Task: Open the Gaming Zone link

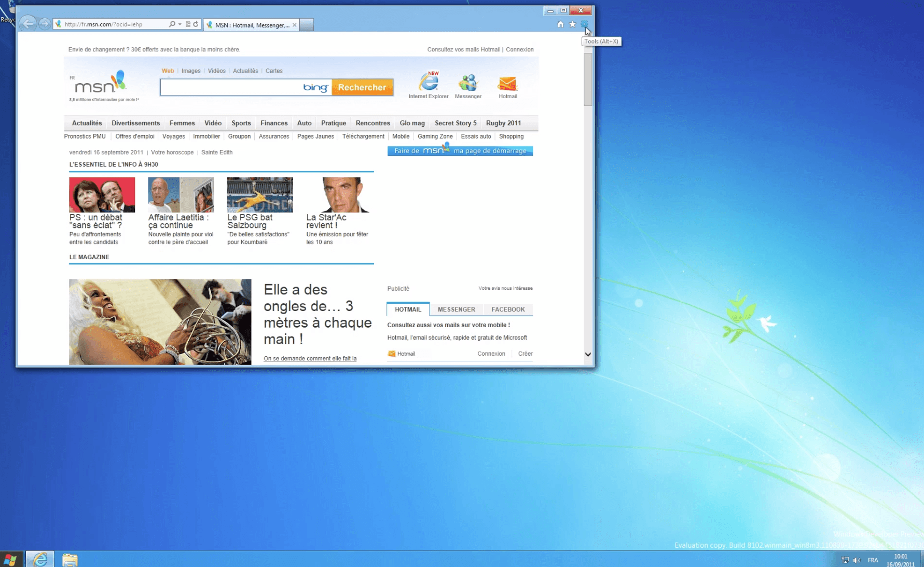Action: [435, 137]
